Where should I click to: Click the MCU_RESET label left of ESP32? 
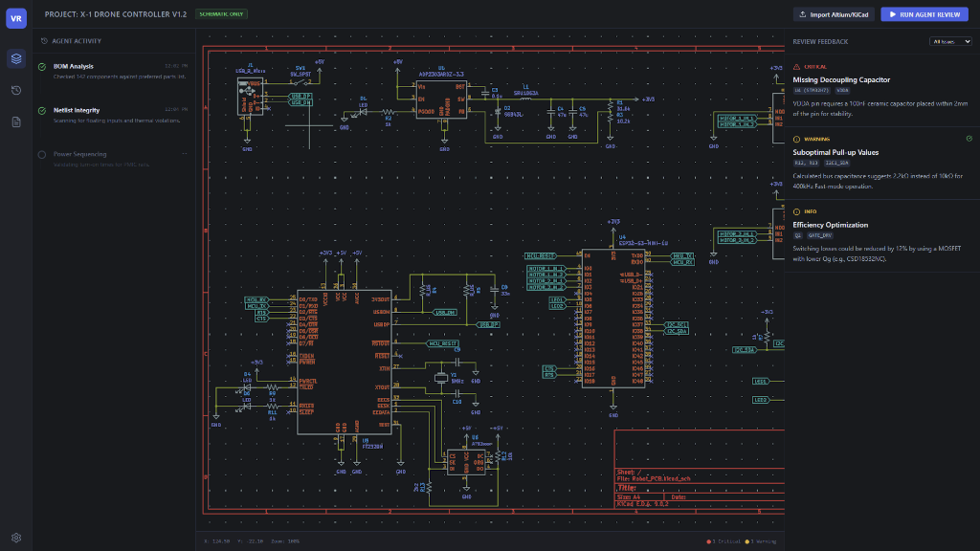(540, 255)
